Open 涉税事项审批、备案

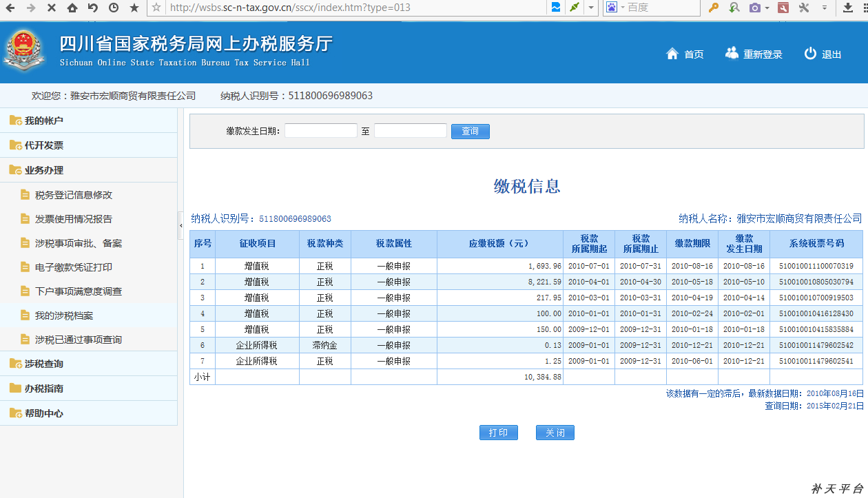click(x=79, y=243)
